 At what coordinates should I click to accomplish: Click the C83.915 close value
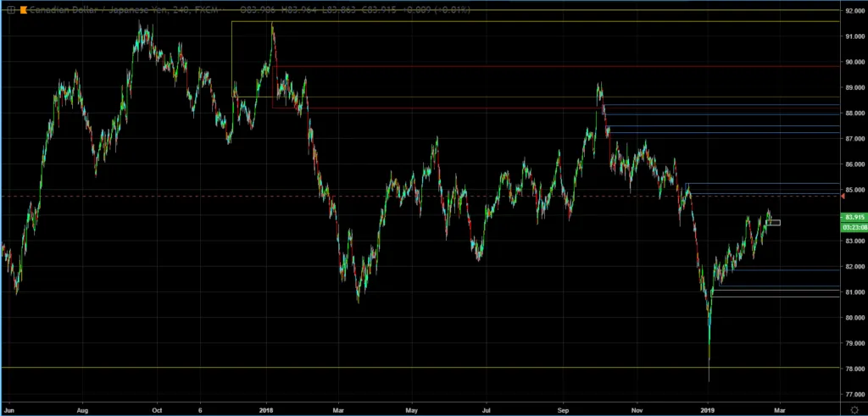378,10
